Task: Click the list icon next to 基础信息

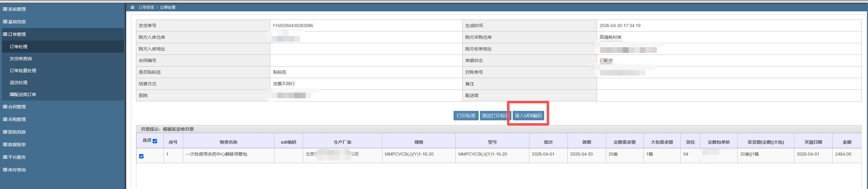Action: click(5, 22)
